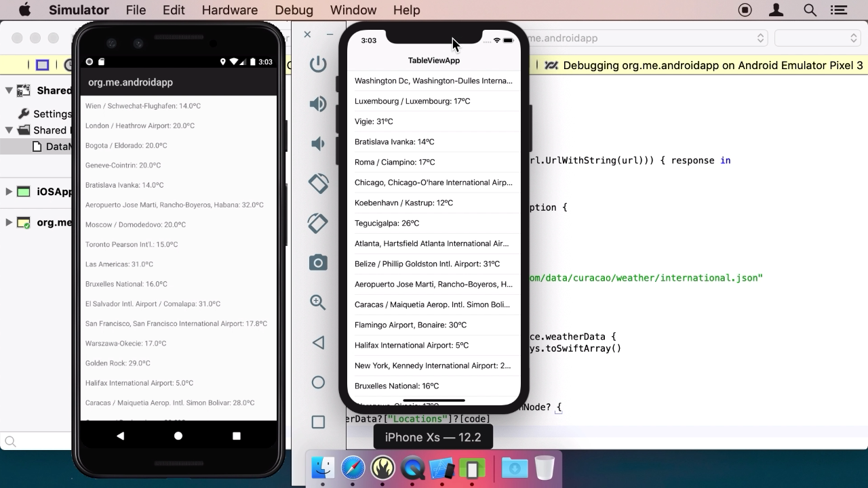The height and width of the screenshot is (488, 868).
Task: Select Luxembourg / Luxembourg row in iOS table
Action: [434, 101]
